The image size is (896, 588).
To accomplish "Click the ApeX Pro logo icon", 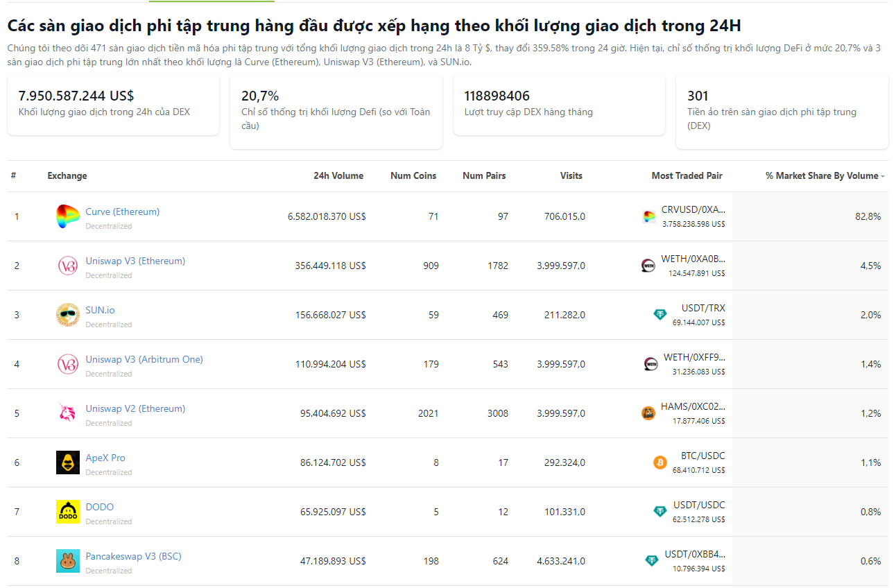I will (68, 463).
